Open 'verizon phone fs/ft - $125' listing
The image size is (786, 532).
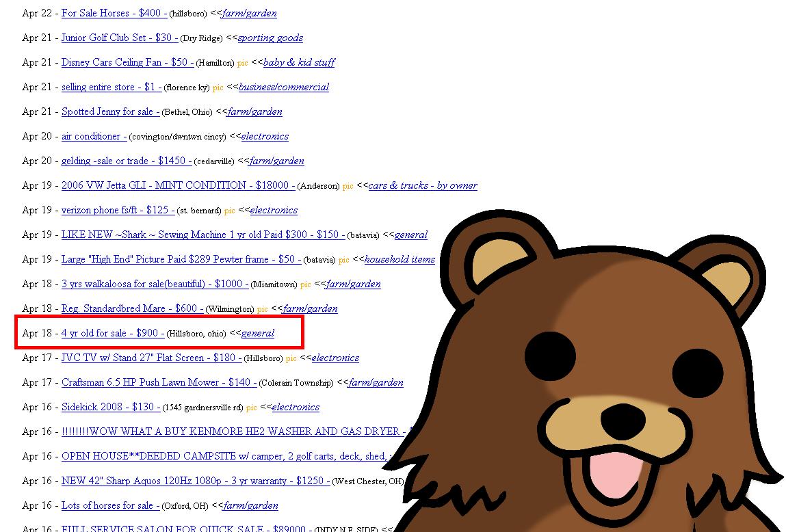(118, 210)
